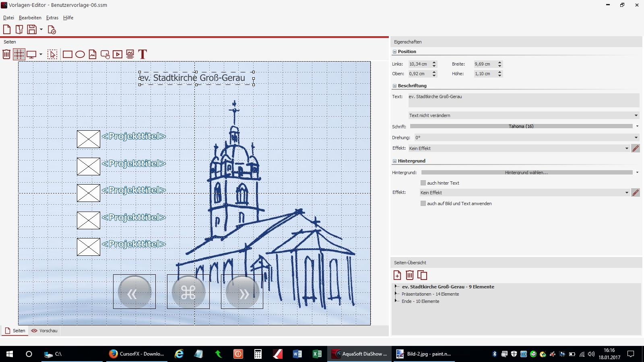
Task: Click the 'Hintergrund wählen...' button
Action: click(x=526, y=173)
